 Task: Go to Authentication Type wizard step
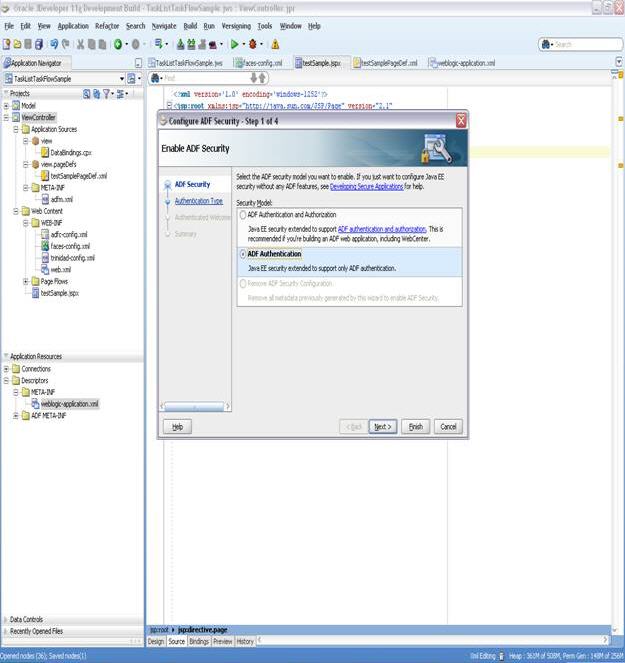point(199,201)
